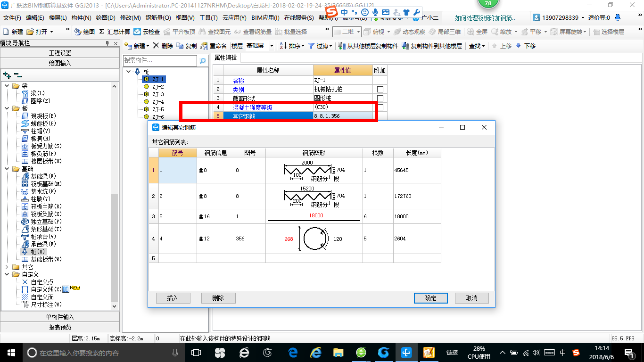
Task: Collapse the 自定义 folder in navigation tree
Action: click(x=7, y=274)
